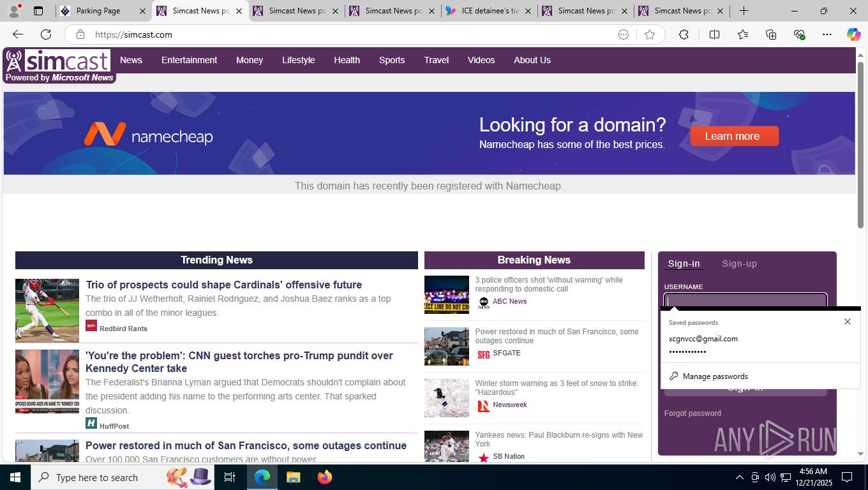
Task: Open Task View on taskbar
Action: [x=230, y=477]
